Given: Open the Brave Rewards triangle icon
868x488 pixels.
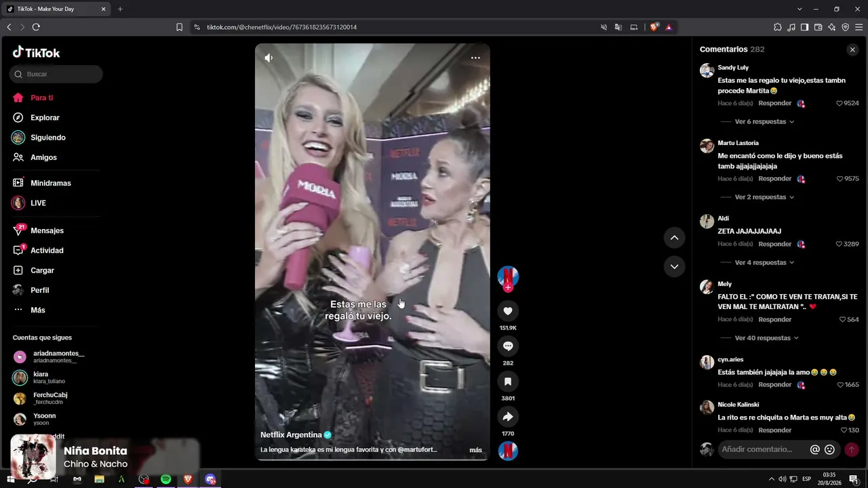Looking at the screenshot, I should (669, 27).
